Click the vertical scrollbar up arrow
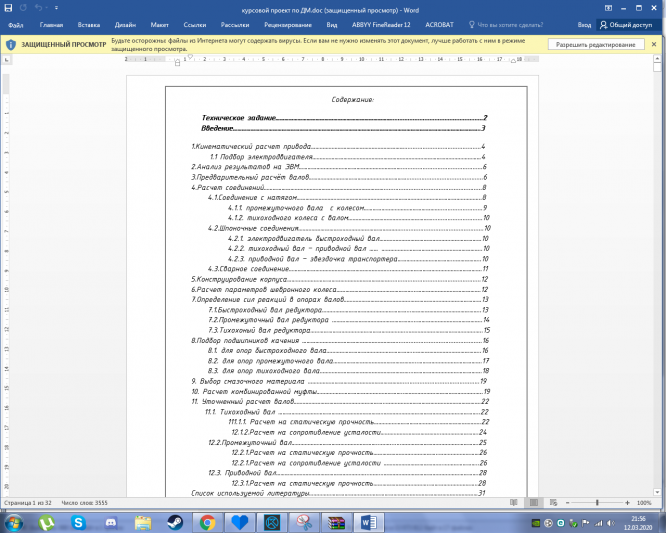The image size is (666, 533). click(x=657, y=59)
